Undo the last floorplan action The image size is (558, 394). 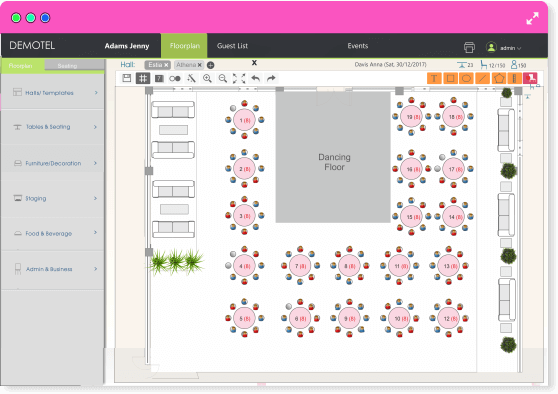(x=256, y=78)
